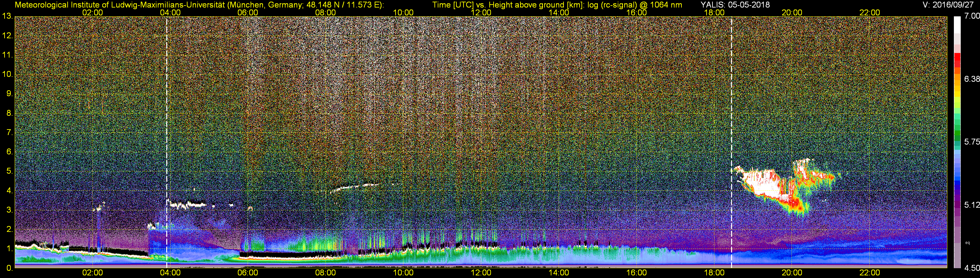Viewport: 980px width, 278px height.
Task: Pick the 04:00 label on the bottom time axis
Action: pyautogui.click(x=170, y=273)
